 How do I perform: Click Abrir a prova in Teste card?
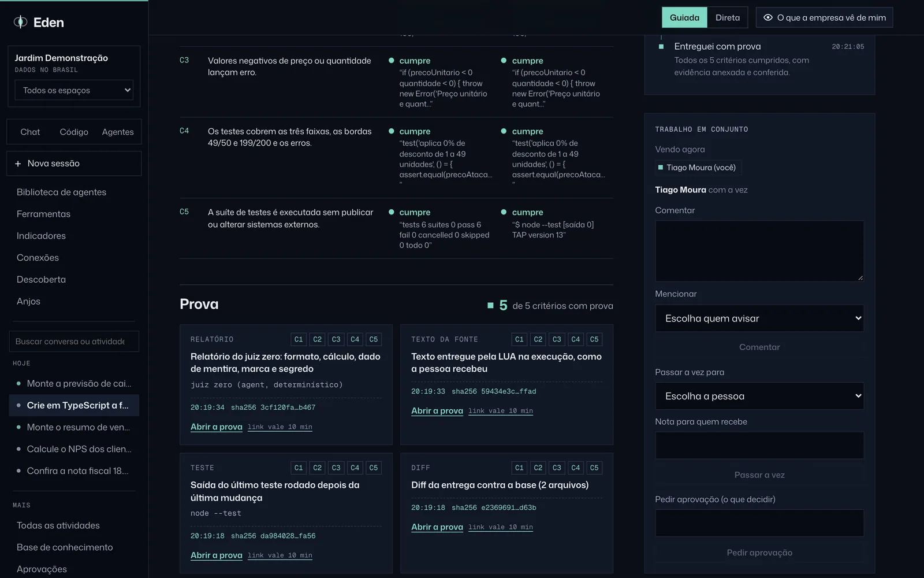(x=217, y=555)
